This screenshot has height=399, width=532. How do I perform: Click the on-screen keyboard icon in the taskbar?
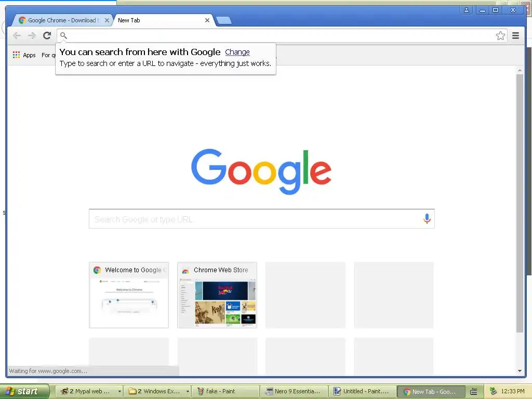474,392
